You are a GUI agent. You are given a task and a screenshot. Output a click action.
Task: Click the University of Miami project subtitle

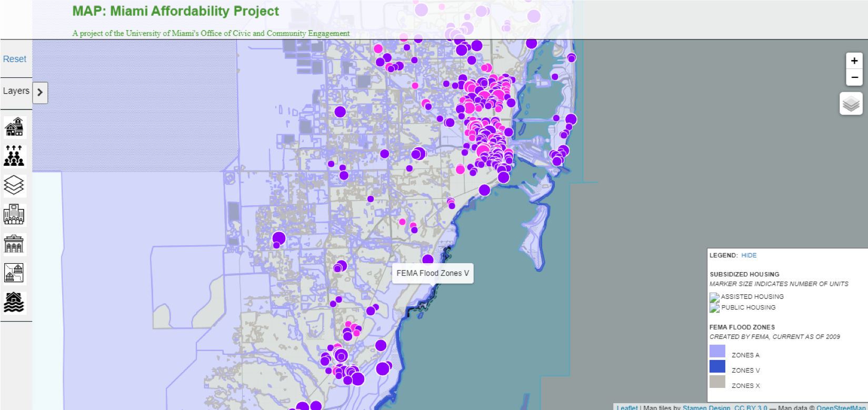(x=211, y=33)
